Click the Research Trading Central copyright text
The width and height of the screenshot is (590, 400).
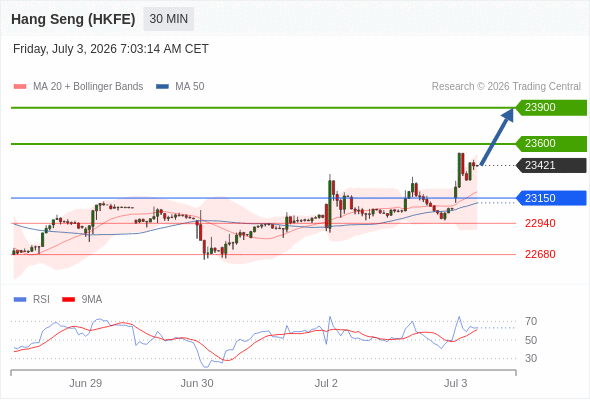point(506,87)
